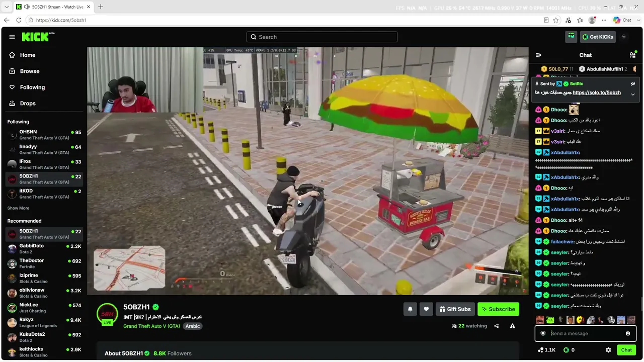Open Copilot Chat in browser
The image size is (644, 362).
[622, 20]
